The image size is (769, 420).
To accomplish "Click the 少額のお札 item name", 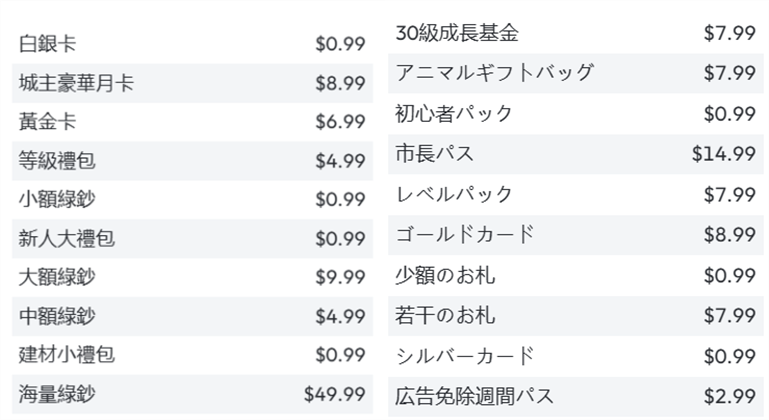I will [x=445, y=275].
